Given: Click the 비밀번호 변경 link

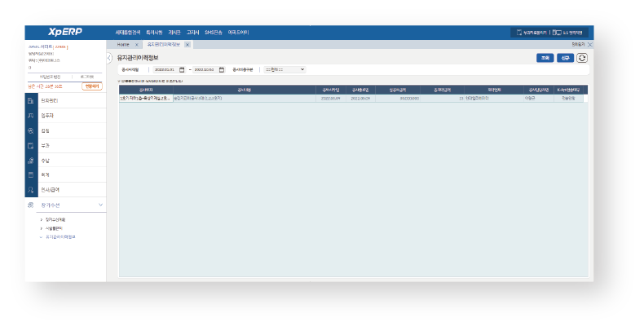Looking at the screenshot, I should 50,77.
